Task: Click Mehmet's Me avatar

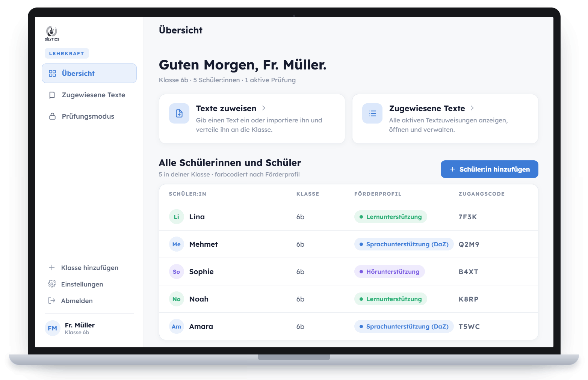Action: (x=176, y=244)
